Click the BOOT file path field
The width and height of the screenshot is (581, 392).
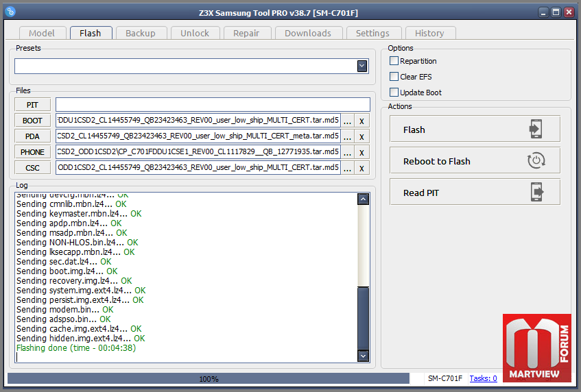198,121
